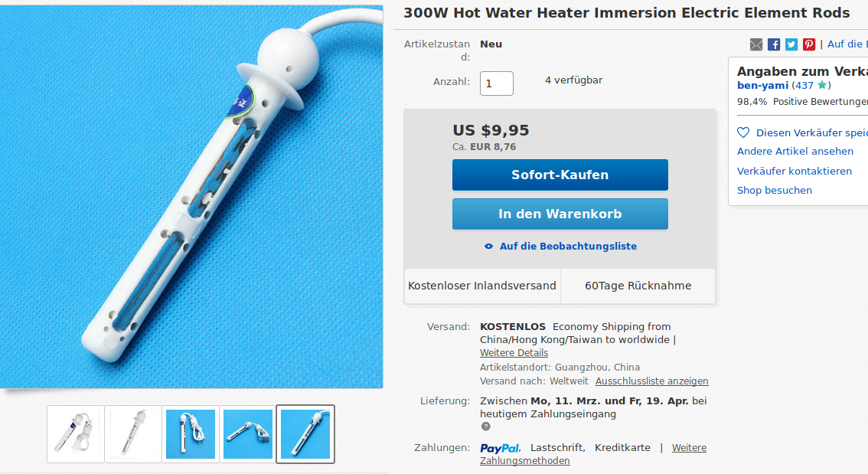Share this item on Twitter

[791, 44]
